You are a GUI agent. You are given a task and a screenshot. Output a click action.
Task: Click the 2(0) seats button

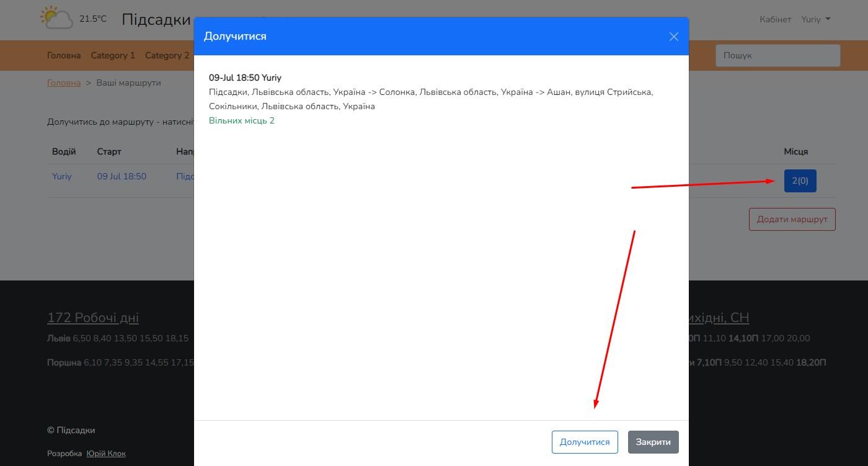(800, 181)
